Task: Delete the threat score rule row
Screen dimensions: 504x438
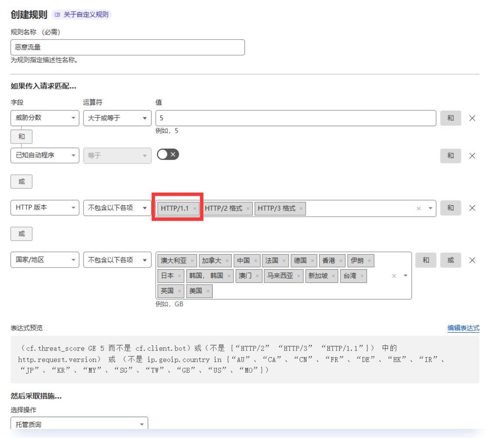Action: 472,118
